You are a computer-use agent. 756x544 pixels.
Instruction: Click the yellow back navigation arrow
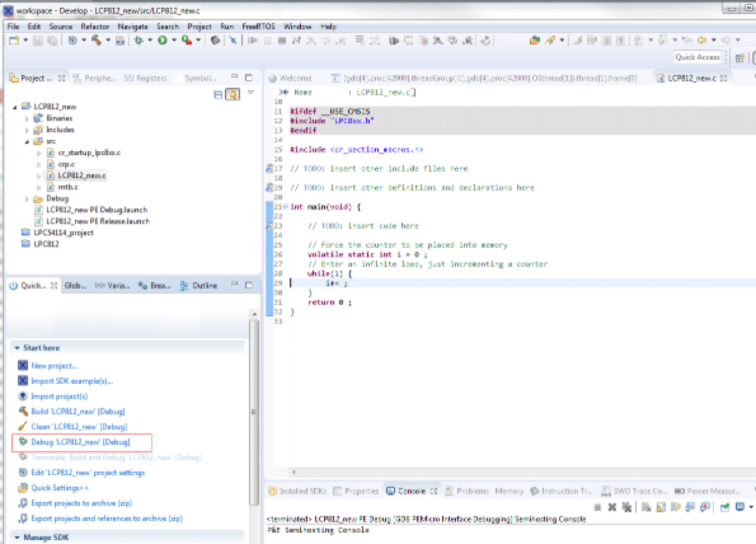[702, 40]
